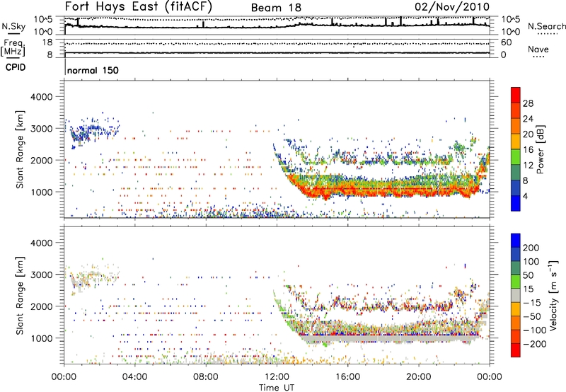Image resolution: width=566 pixels, height=392 pixels.
Task: Click the 'Beam 18' label
Action: tap(276, 8)
